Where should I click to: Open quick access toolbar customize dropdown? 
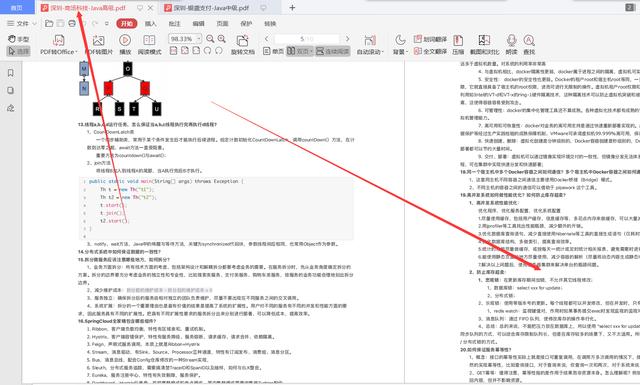(x=107, y=24)
